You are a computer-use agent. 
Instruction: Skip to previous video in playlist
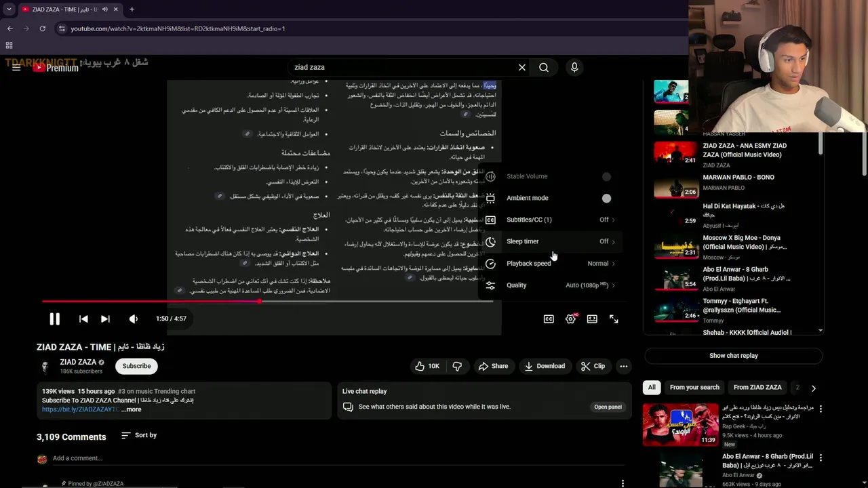click(83, 319)
